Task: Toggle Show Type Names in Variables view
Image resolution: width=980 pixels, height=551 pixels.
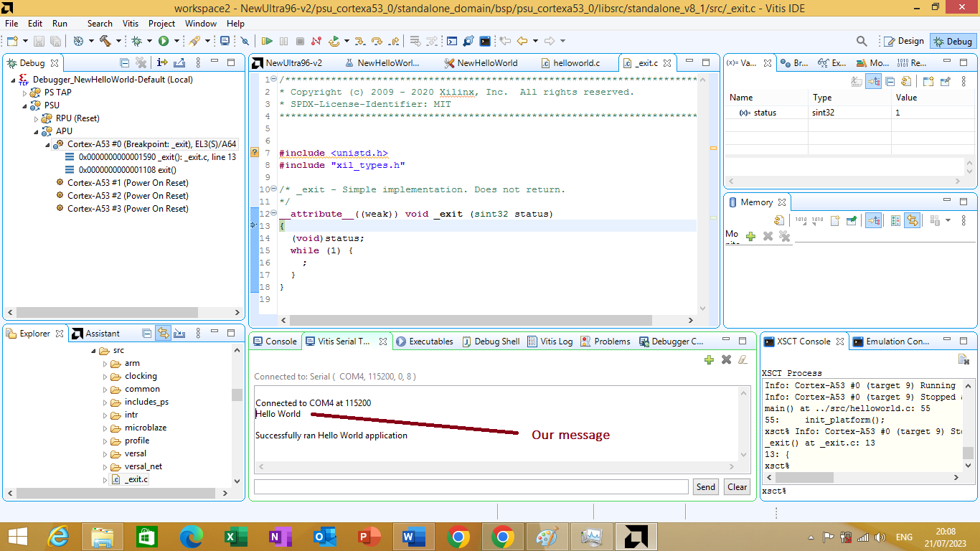Action: coord(857,82)
